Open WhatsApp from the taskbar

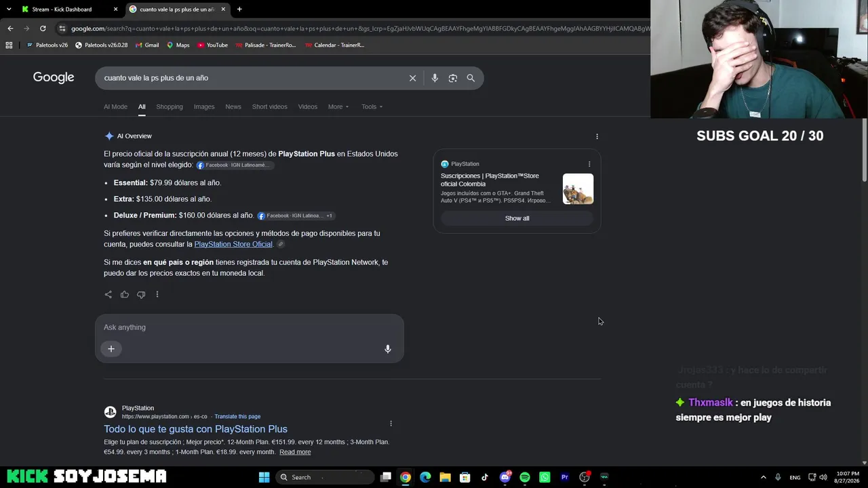[x=545, y=477]
